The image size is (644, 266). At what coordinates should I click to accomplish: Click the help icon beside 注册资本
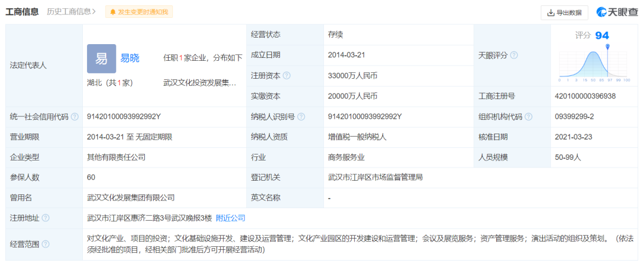click(287, 76)
